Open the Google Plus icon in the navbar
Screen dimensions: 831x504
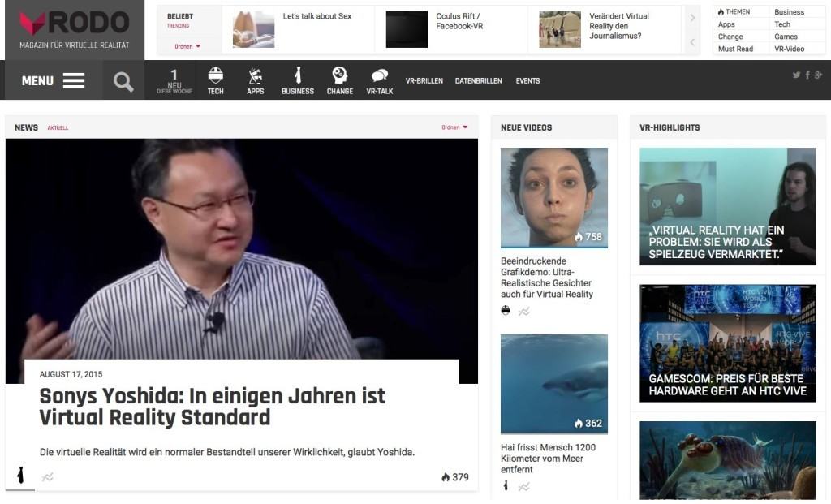click(x=818, y=75)
